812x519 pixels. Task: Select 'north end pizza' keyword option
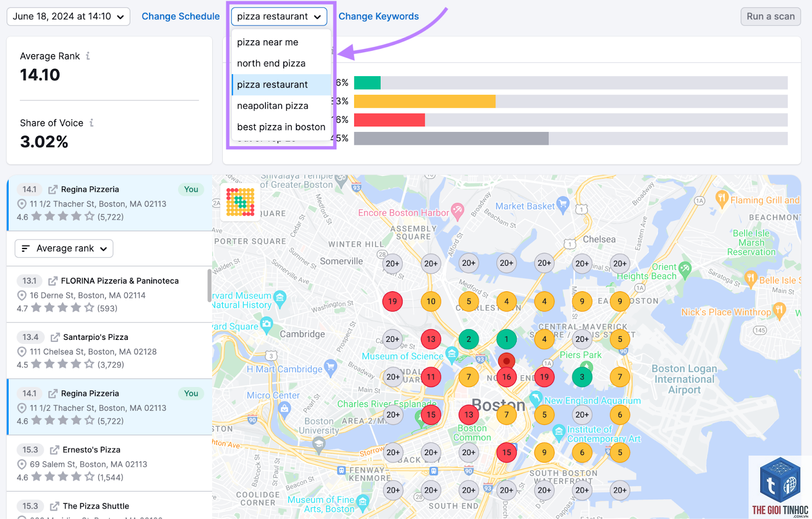click(281, 63)
